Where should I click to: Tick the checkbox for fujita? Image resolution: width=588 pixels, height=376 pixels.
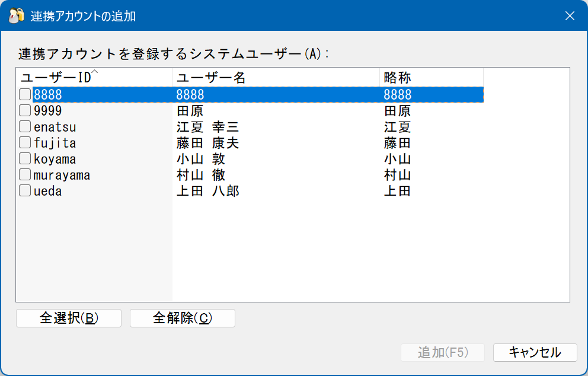pyautogui.click(x=24, y=142)
